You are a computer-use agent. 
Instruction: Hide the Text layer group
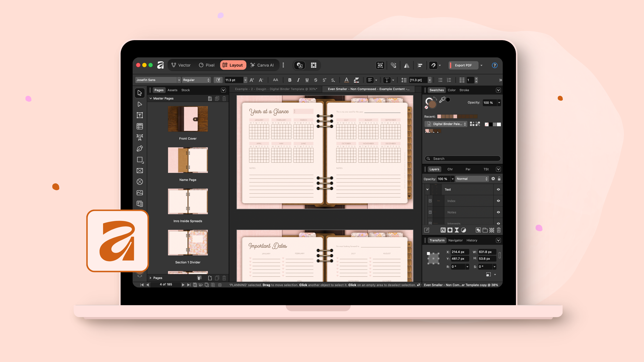tap(498, 189)
